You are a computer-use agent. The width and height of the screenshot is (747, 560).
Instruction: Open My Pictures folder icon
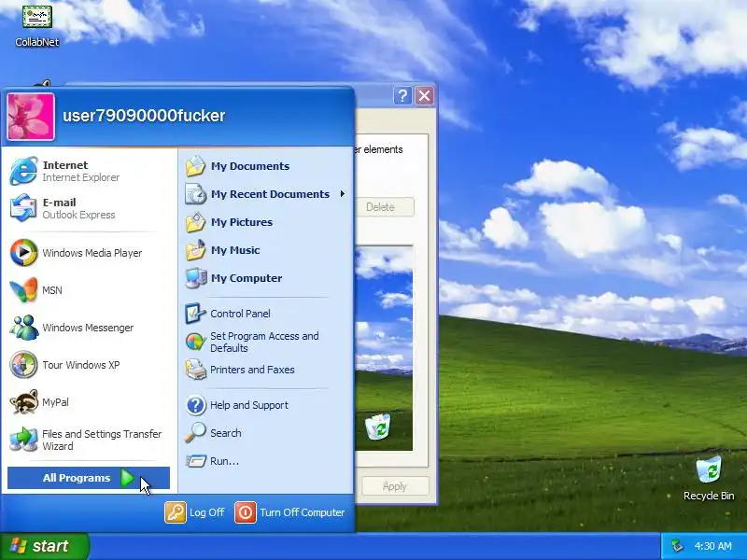(x=195, y=222)
